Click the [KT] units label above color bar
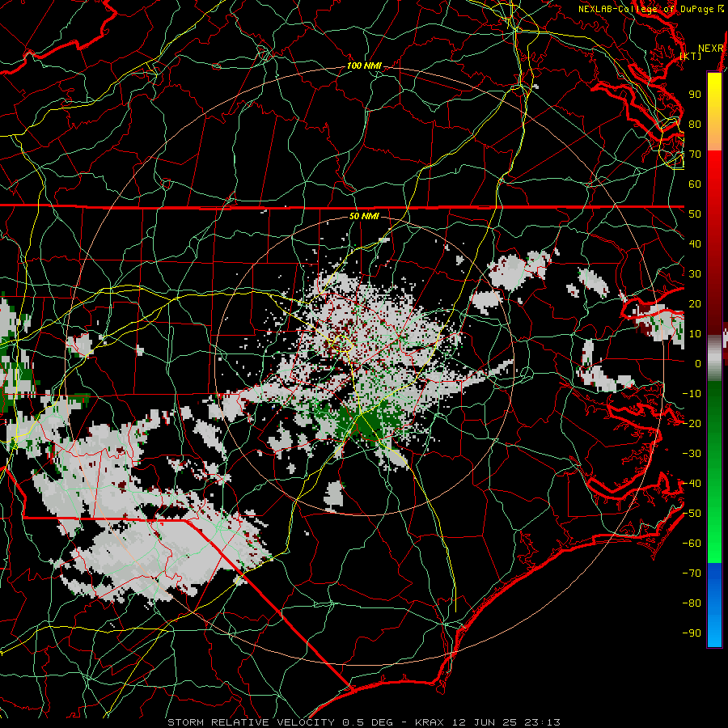Image resolution: width=728 pixels, height=728 pixels. pos(691,56)
